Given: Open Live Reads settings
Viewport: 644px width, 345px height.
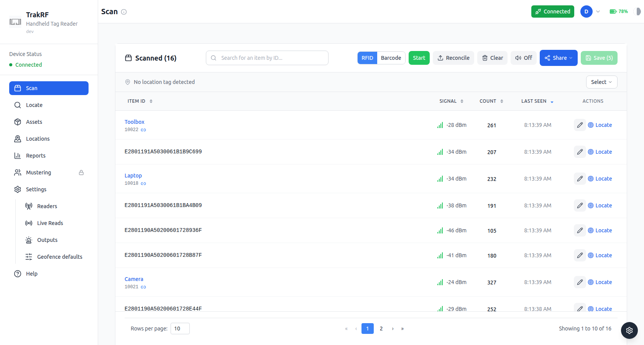Looking at the screenshot, I should point(54,223).
